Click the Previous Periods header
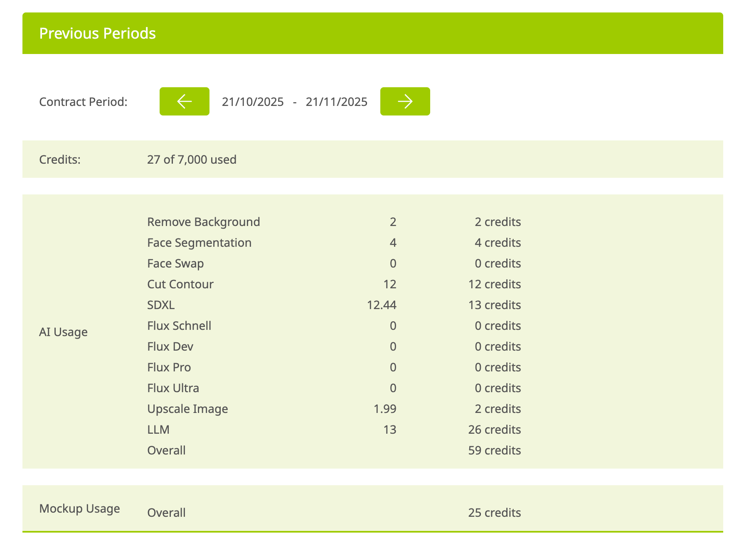744x560 pixels. [x=97, y=33]
